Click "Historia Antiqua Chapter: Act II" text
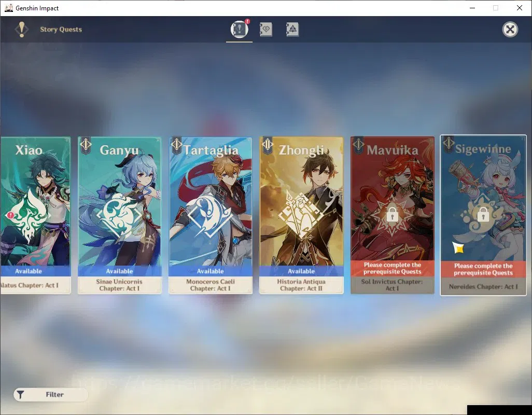532x415 pixels. [301, 285]
